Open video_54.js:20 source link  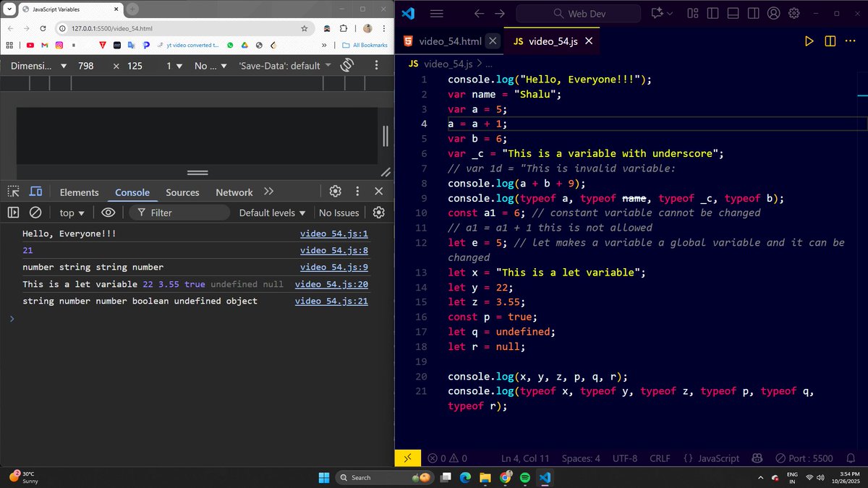331,285
